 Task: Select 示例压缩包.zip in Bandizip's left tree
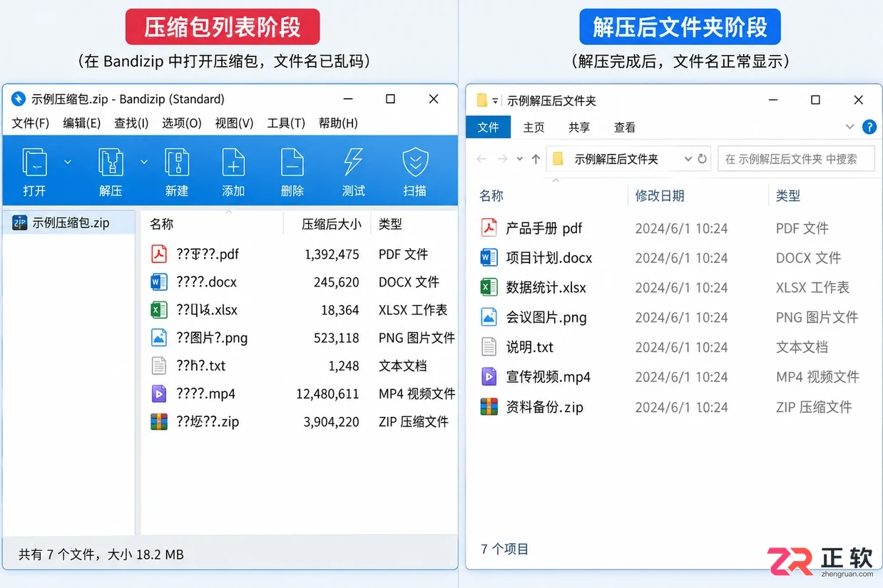click(x=68, y=223)
